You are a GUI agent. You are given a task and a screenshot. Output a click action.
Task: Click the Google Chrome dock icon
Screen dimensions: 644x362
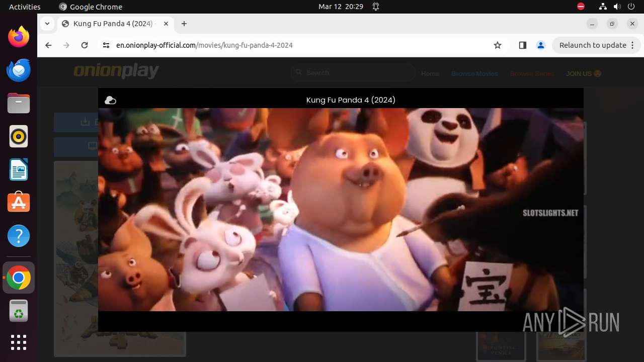pyautogui.click(x=19, y=278)
